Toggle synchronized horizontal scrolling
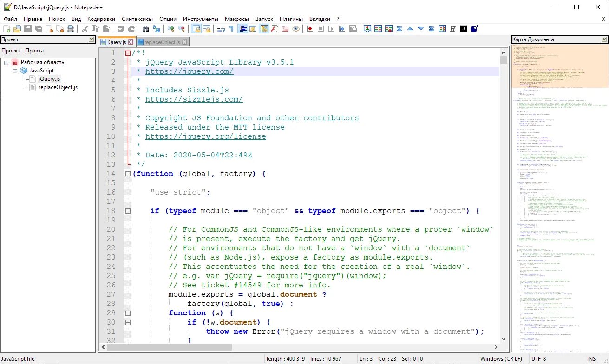The width and height of the screenshot is (609, 364). [207, 29]
